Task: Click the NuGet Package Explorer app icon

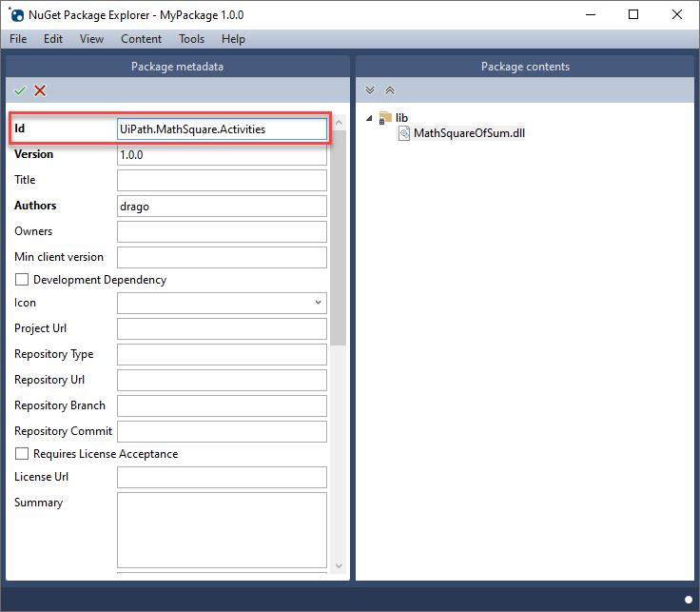Action: [16, 14]
